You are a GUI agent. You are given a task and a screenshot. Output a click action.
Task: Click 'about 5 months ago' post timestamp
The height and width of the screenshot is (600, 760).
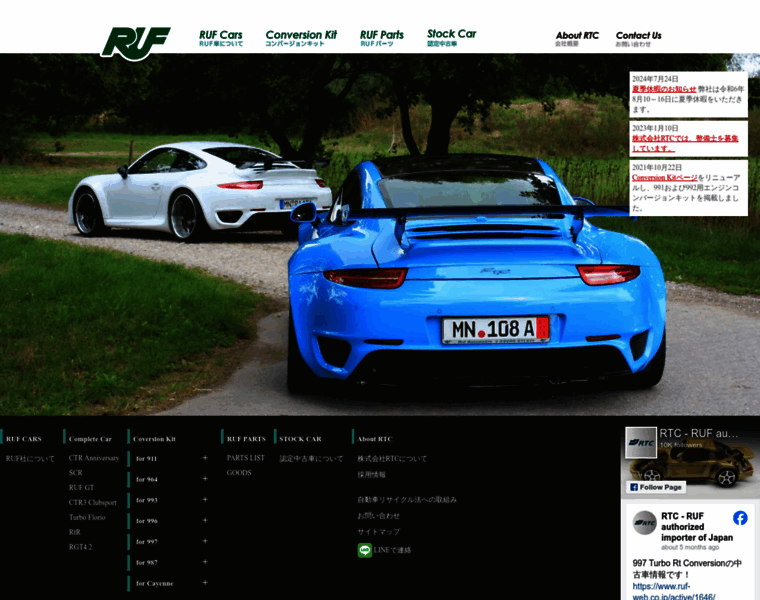690,547
